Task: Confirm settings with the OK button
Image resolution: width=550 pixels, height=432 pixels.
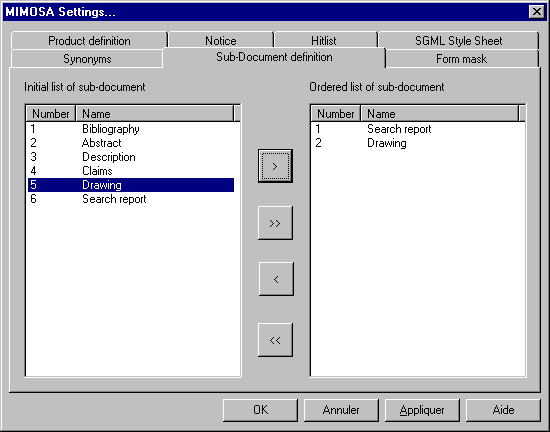Action: pyautogui.click(x=260, y=410)
